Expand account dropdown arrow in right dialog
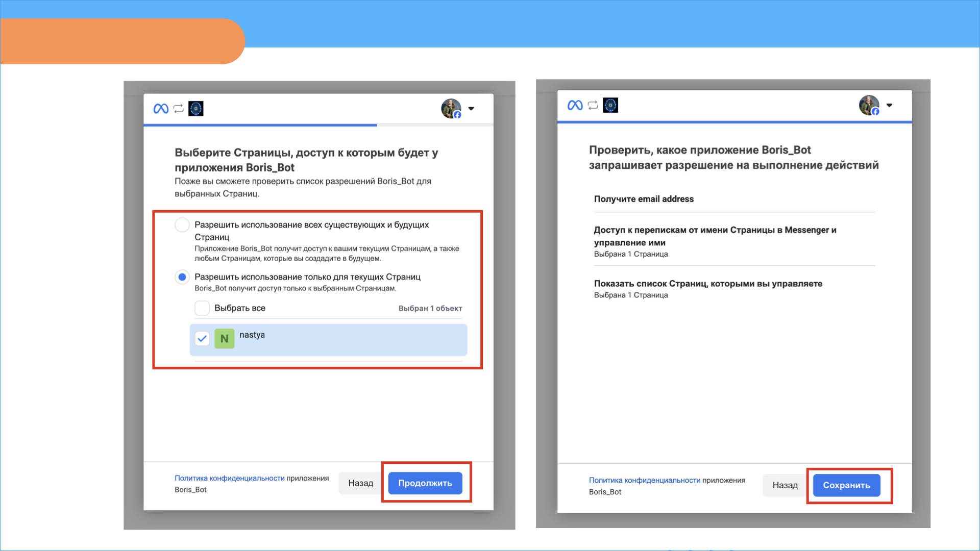Viewport: 980px width, 551px height. coord(889,105)
